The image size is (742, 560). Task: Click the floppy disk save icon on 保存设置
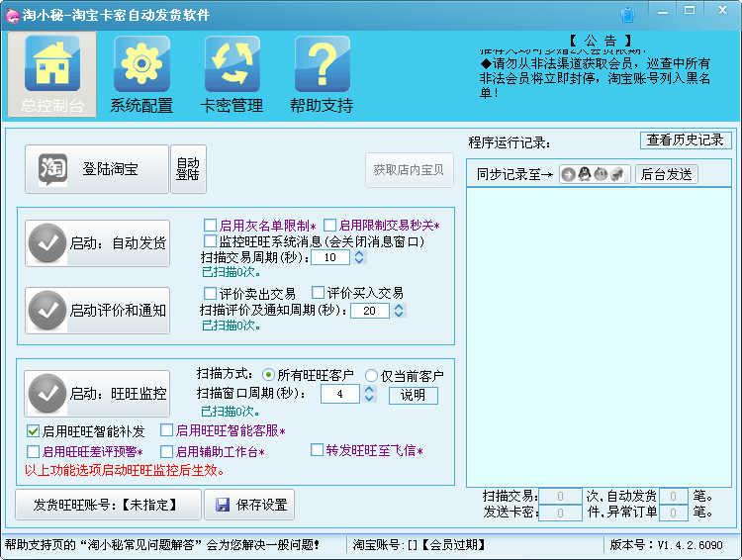(223, 506)
